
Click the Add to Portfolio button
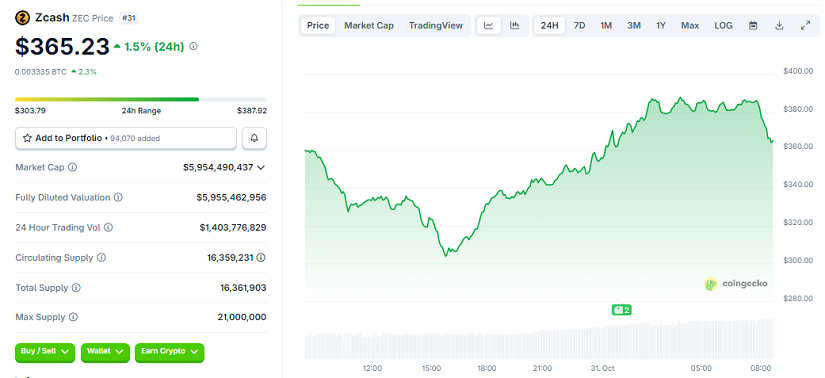(126, 138)
